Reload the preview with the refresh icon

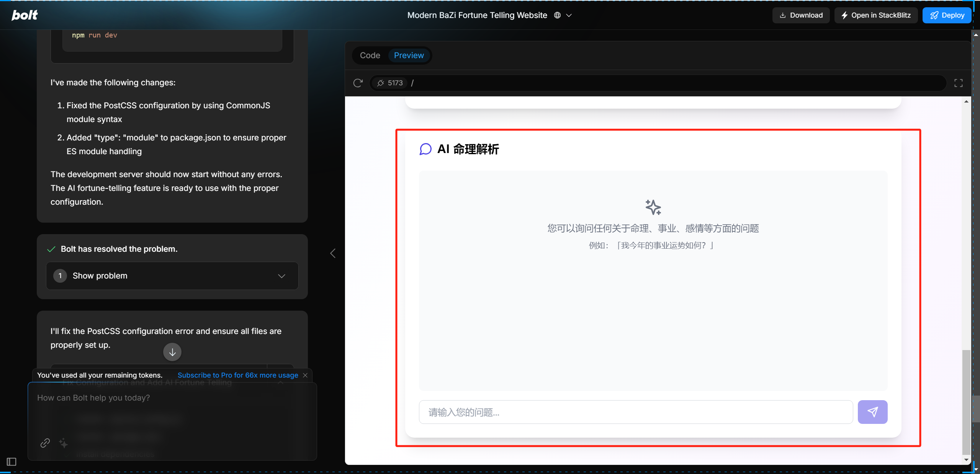coord(357,83)
